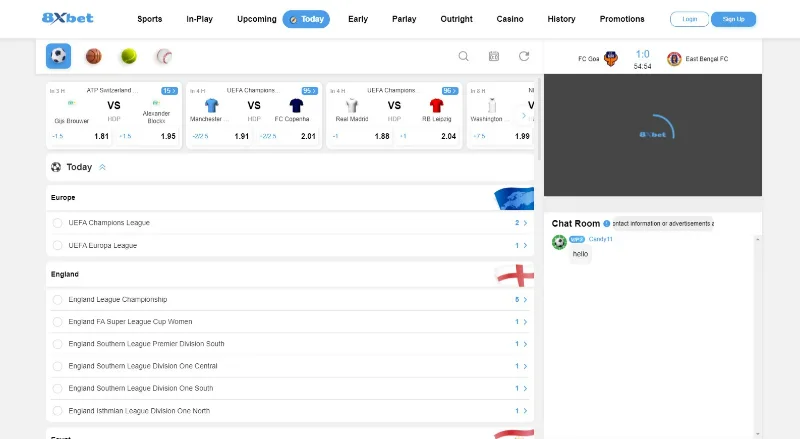
Task: Open the search magnifier icon
Action: [463, 56]
